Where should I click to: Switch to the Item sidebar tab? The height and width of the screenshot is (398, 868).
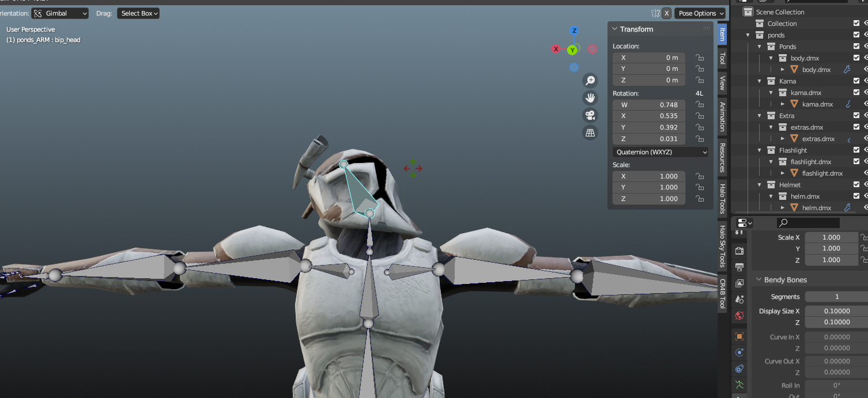[x=722, y=34]
